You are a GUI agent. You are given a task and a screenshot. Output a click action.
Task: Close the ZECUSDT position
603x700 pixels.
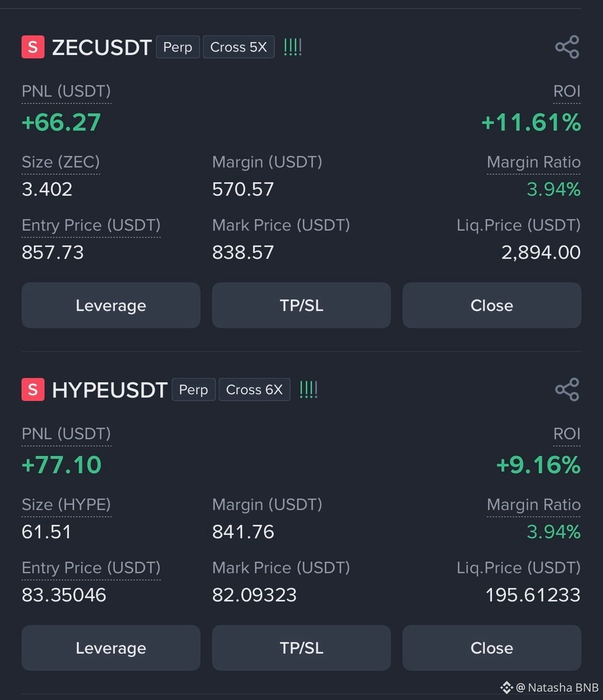(492, 305)
